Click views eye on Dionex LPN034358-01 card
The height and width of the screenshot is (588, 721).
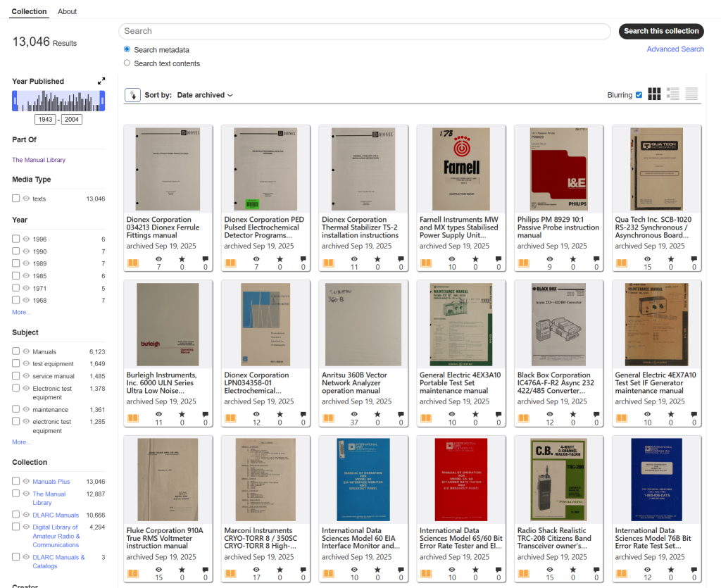pyautogui.click(x=256, y=414)
